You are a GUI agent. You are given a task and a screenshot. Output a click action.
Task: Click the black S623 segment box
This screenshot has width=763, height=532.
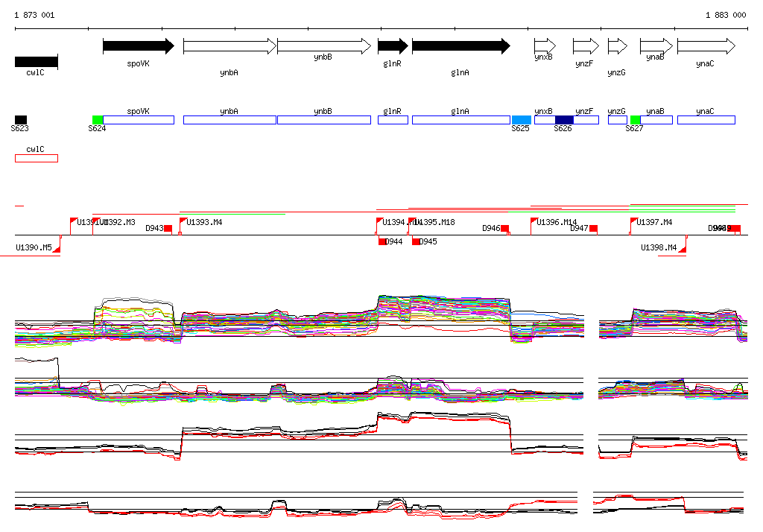tap(21, 119)
